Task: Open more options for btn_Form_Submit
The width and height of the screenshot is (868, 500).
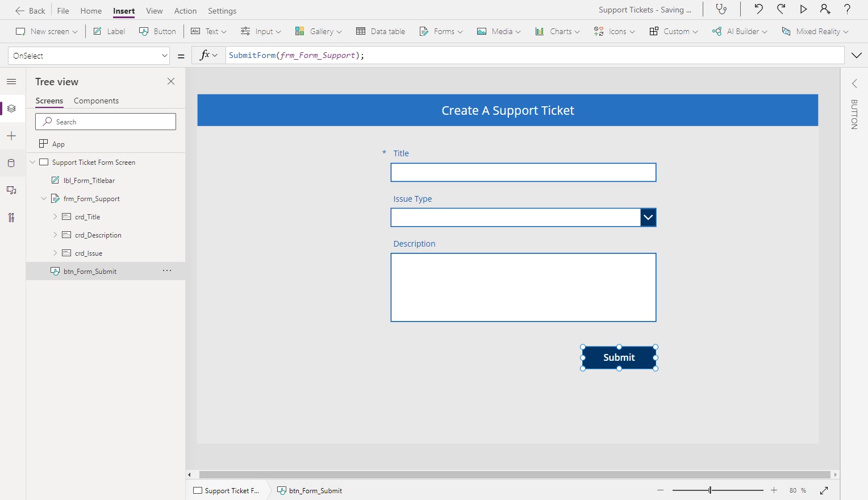Action: 166,271
